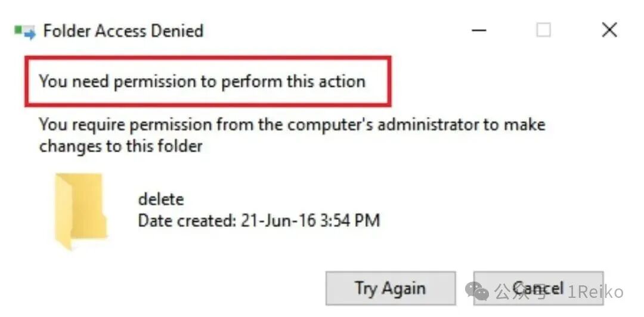Click the WeChat logo watermark

click(476, 291)
